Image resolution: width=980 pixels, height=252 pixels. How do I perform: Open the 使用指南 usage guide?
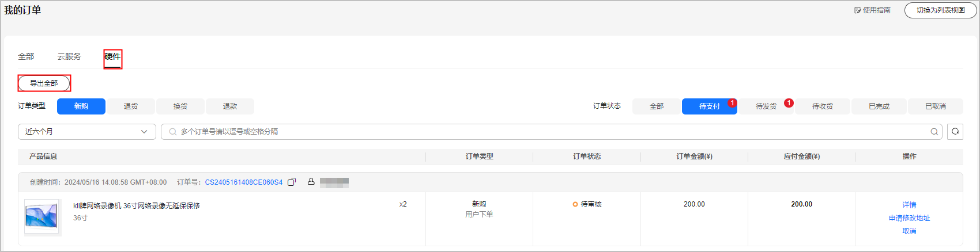click(872, 10)
